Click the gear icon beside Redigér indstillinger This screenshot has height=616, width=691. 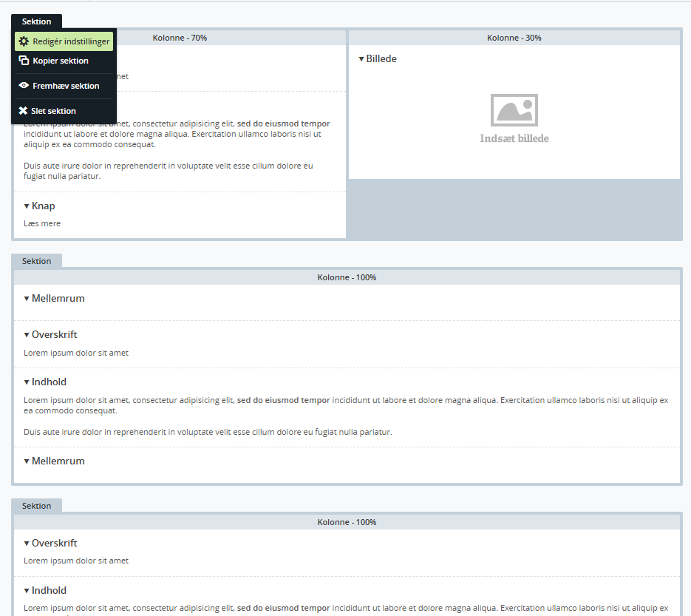click(24, 41)
